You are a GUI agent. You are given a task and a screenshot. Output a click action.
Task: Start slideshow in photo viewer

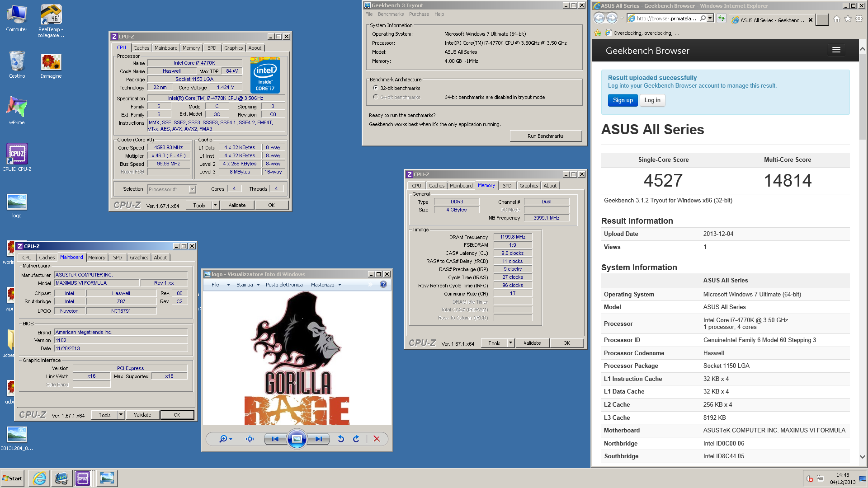(x=297, y=439)
